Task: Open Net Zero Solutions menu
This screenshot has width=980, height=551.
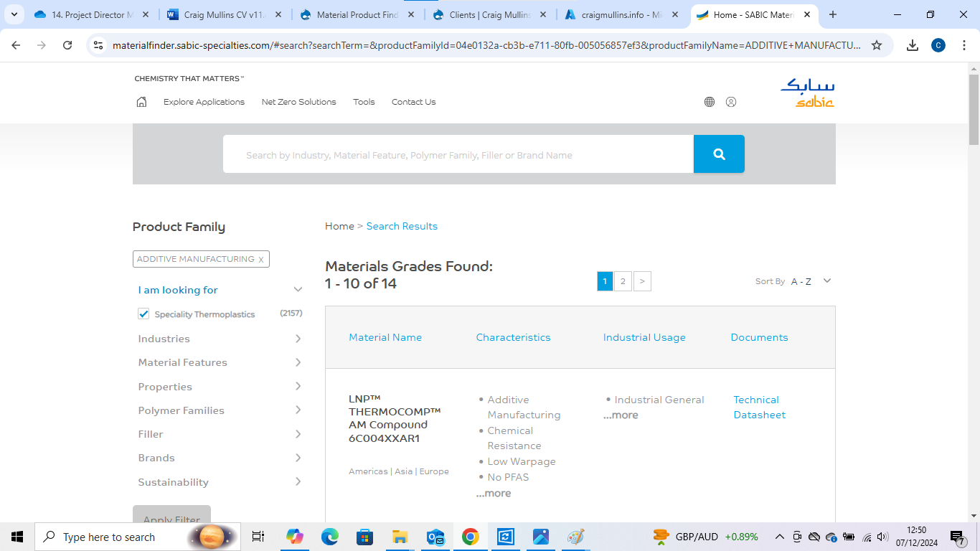Action: (x=298, y=102)
